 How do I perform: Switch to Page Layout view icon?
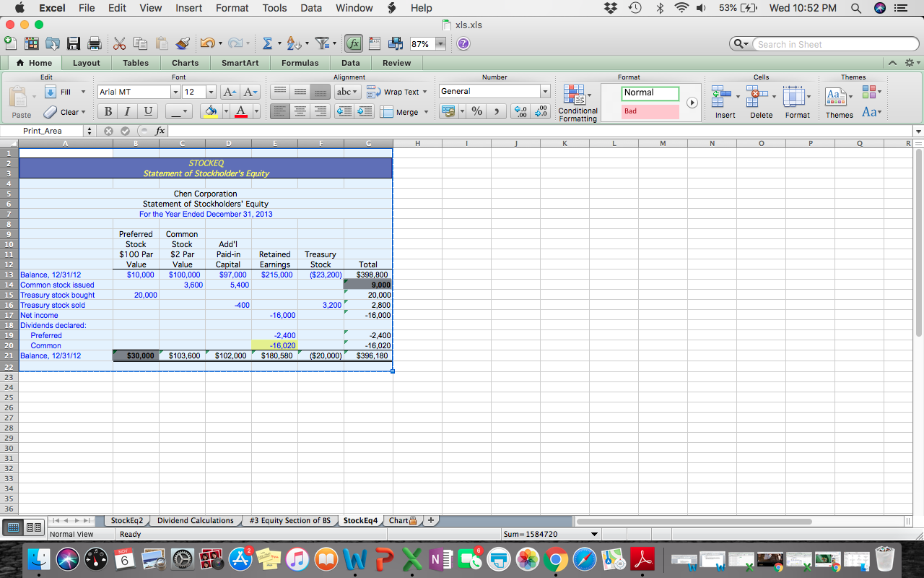click(x=33, y=528)
